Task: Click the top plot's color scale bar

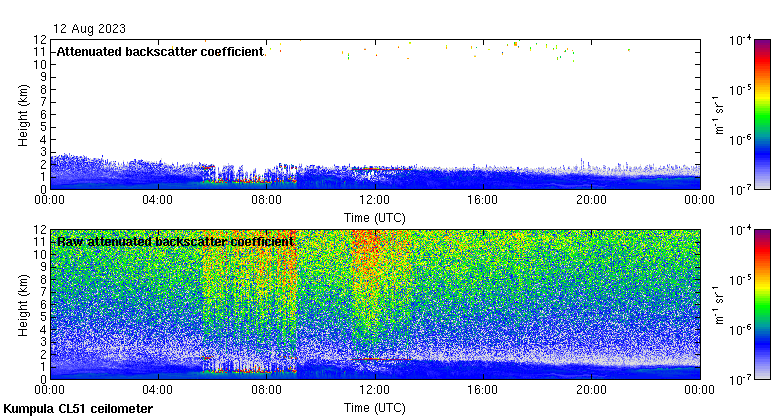Action: point(762,114)
